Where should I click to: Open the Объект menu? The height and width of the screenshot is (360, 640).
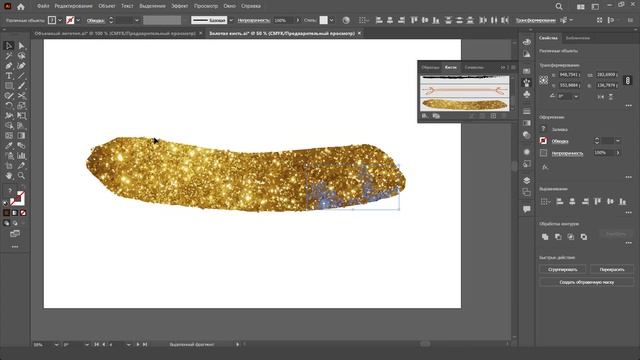tap(107, 6)
